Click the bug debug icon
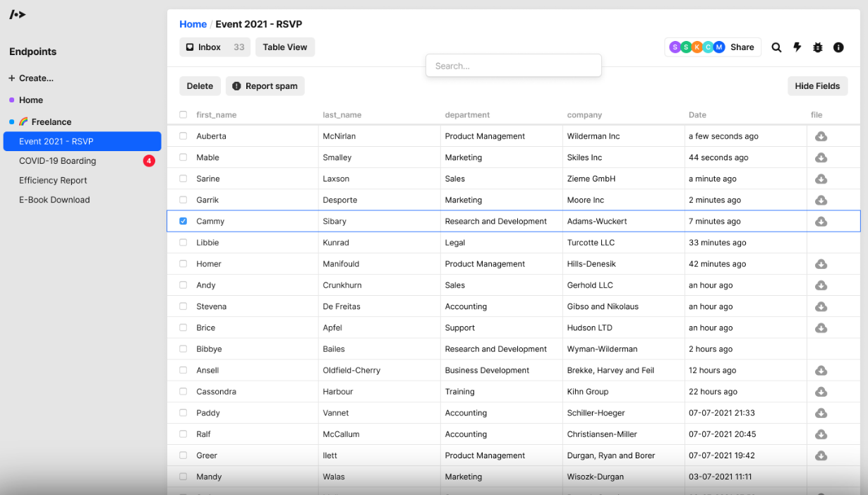Image resolution: width=868 pixels, height=495 pixels. click(818, 47)
